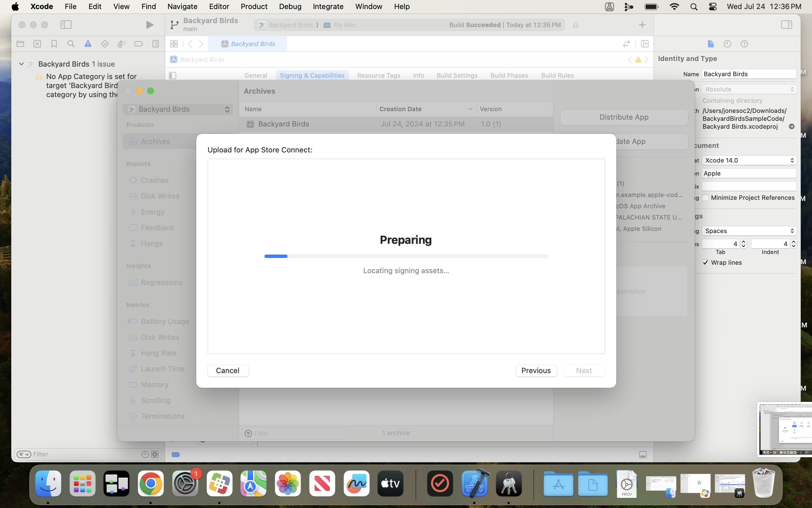Open the Breakpoint navigator icon
812x508 pixels.
[x=139, y=44]
